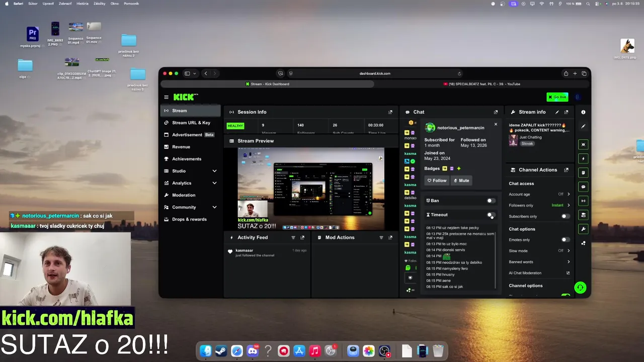Click the green Go live button
Screen dimensions: 644x362
(557, 97)
